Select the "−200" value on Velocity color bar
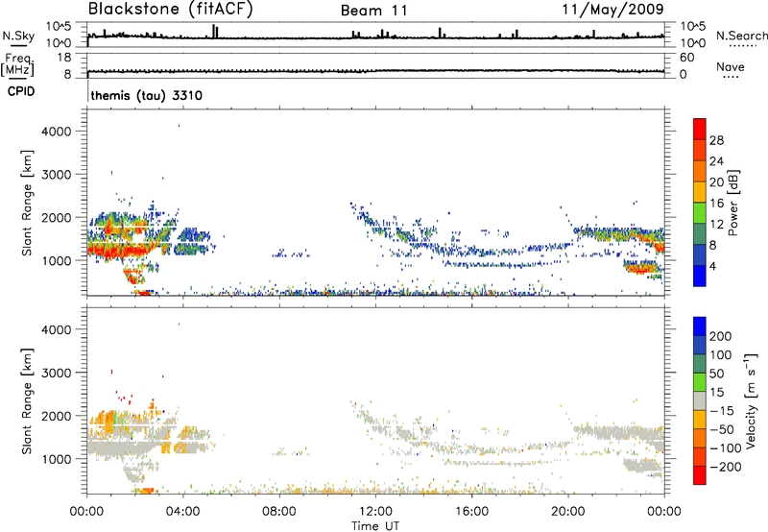 tap(726, 467)
